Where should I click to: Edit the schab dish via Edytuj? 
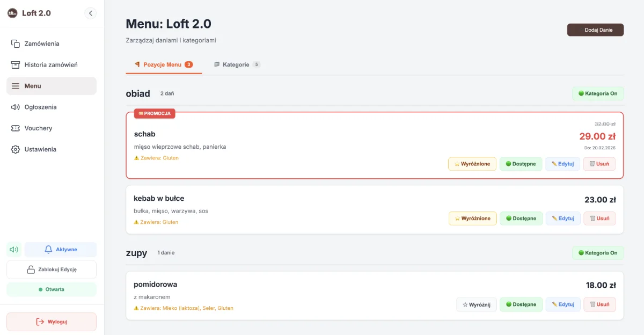[562, 164]
